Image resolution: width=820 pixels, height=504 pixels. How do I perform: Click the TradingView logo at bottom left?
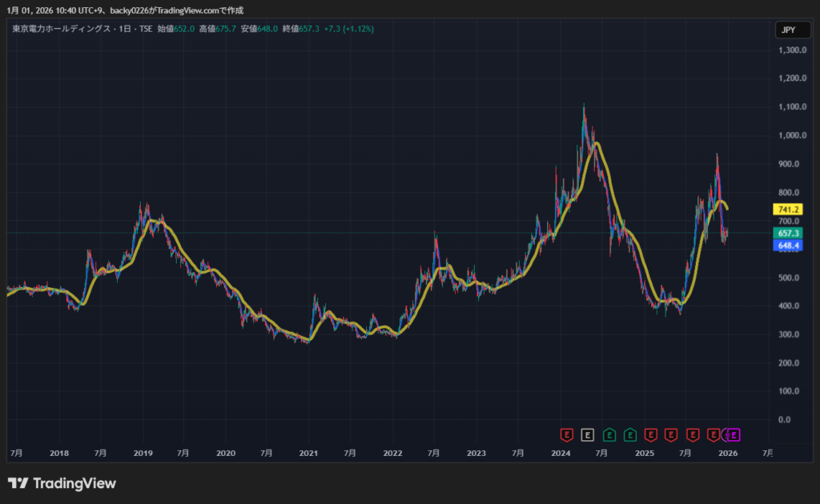(x=62, y=483)
